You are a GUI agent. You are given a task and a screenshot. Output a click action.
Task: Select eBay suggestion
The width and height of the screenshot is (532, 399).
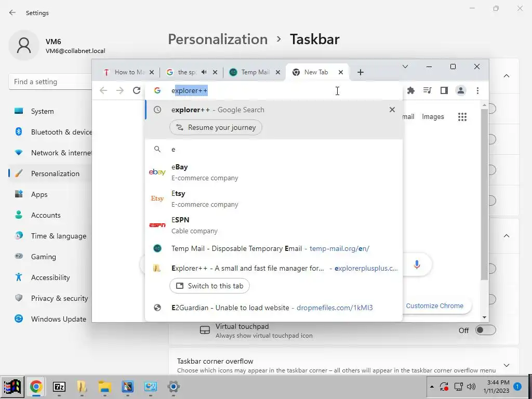(x=273, y=172)
